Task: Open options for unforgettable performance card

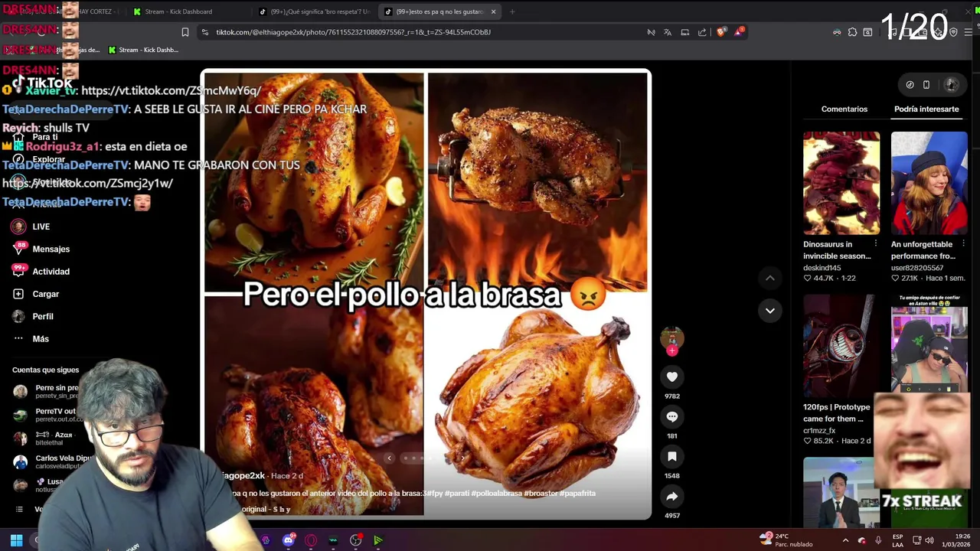Action: click(x=963, y=244)
